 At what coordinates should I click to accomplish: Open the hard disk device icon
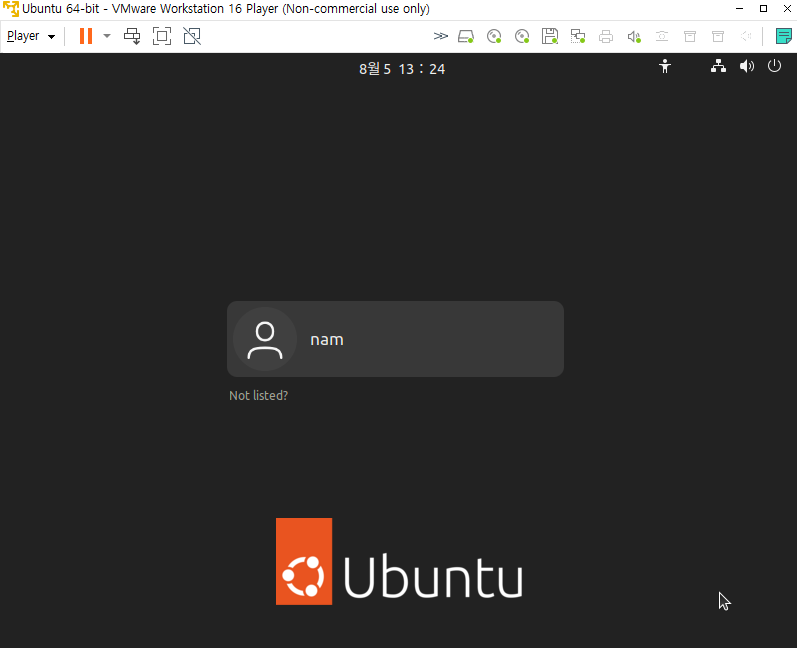466,37
